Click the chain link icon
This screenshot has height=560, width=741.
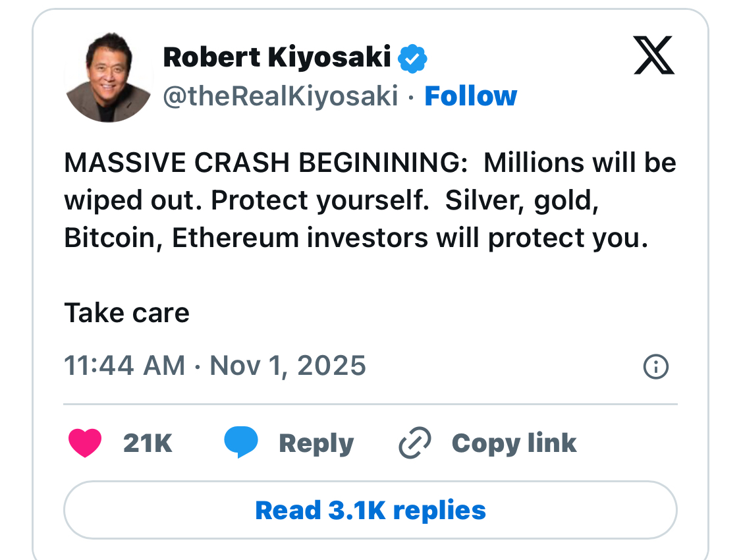pyautogui.click(x=415, y=443)
